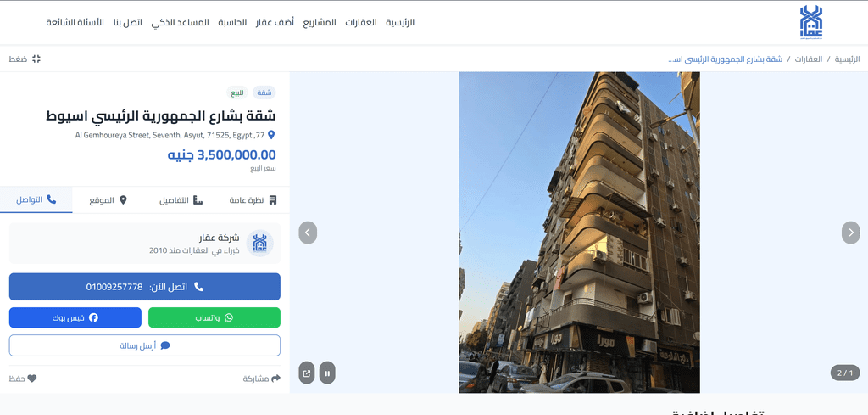868x415 pixels.
Task: Click the compress (ضغط) view icon
Action: 36,59
